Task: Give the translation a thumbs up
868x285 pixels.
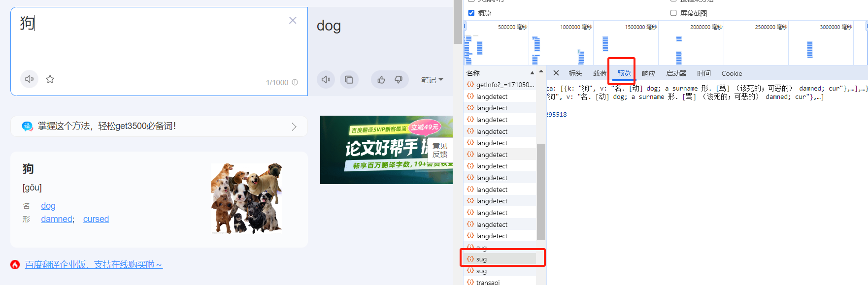Action: [381, 79]
